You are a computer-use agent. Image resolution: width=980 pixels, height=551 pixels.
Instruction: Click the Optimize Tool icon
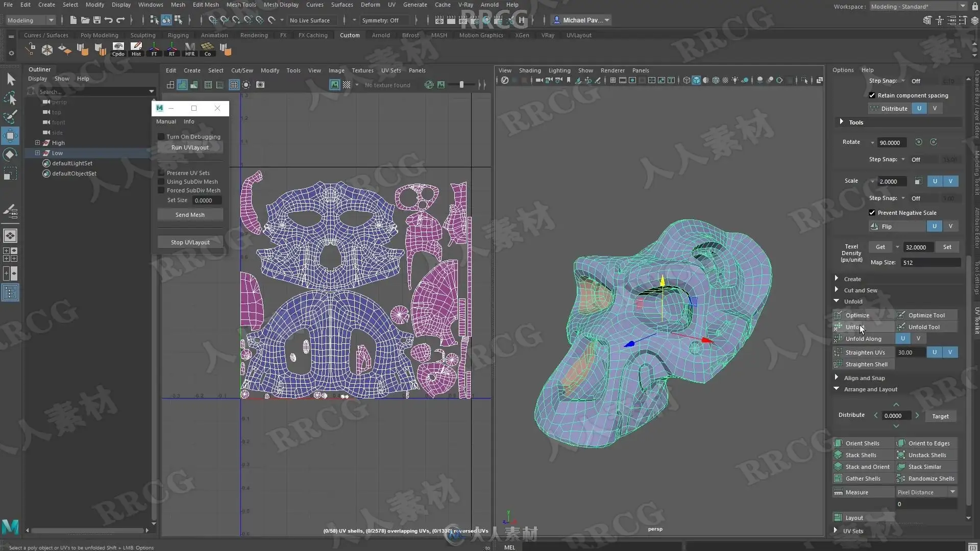tap(901, 315)
